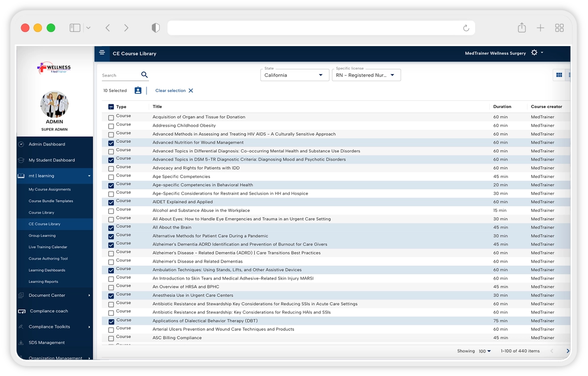Screen dimensions: 588x376
Task: Click the search magnifier icon
Action: coord(144,75)
